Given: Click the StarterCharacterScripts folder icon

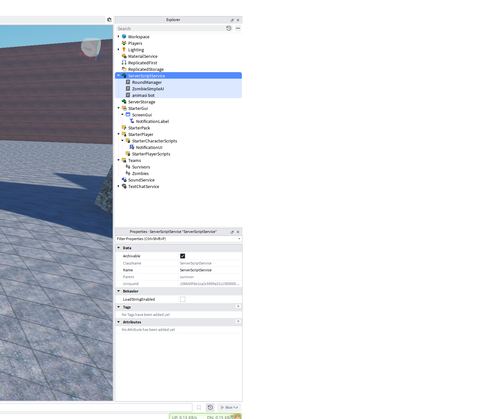Looking at the screenshot, I should (128, 141).
